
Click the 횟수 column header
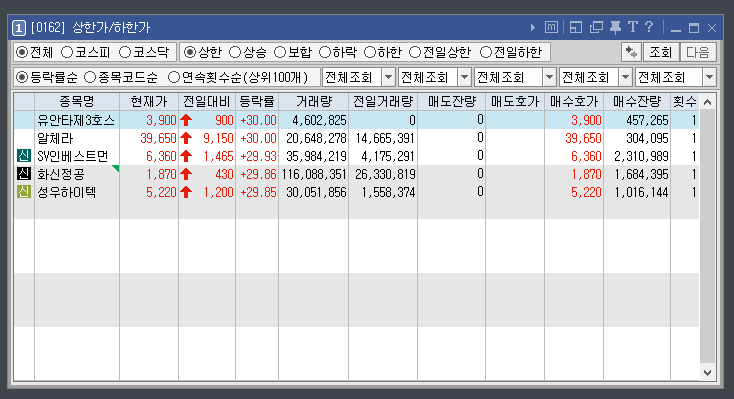tap(685, 102)
